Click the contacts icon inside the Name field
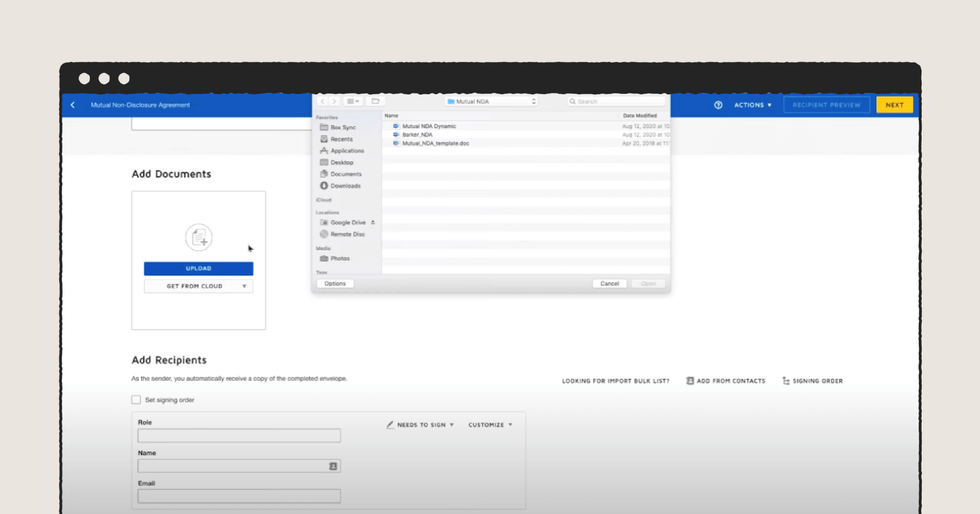This screenshot has width=980, height=514. [x=332, y=465]
